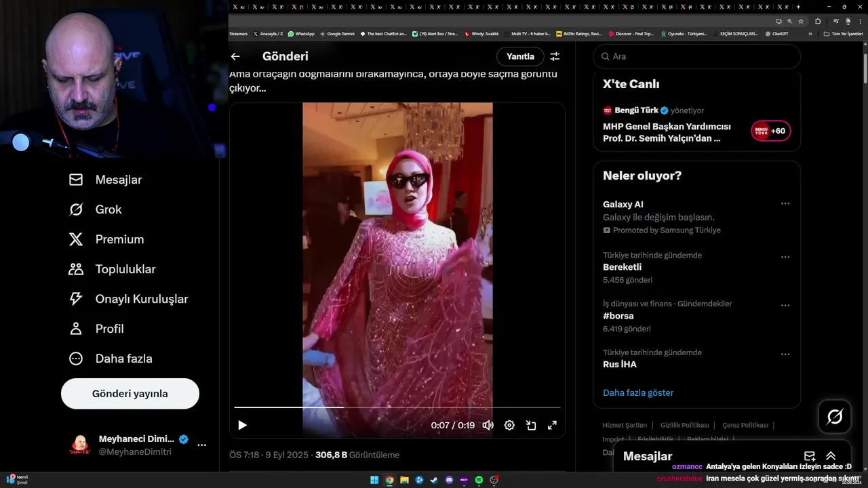Image resolution: width=868 pixels, height=488 pixels.
Task: Compose new message icon in Mesajlar drawer
Action: 810,456
